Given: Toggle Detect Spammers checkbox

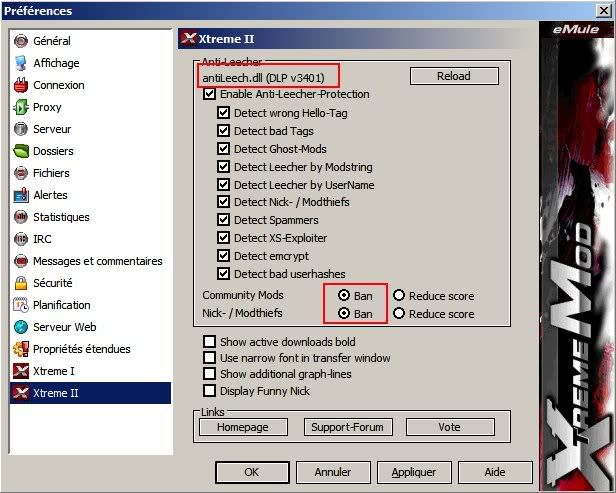Looking at the screenshot, I should (224, 220).
